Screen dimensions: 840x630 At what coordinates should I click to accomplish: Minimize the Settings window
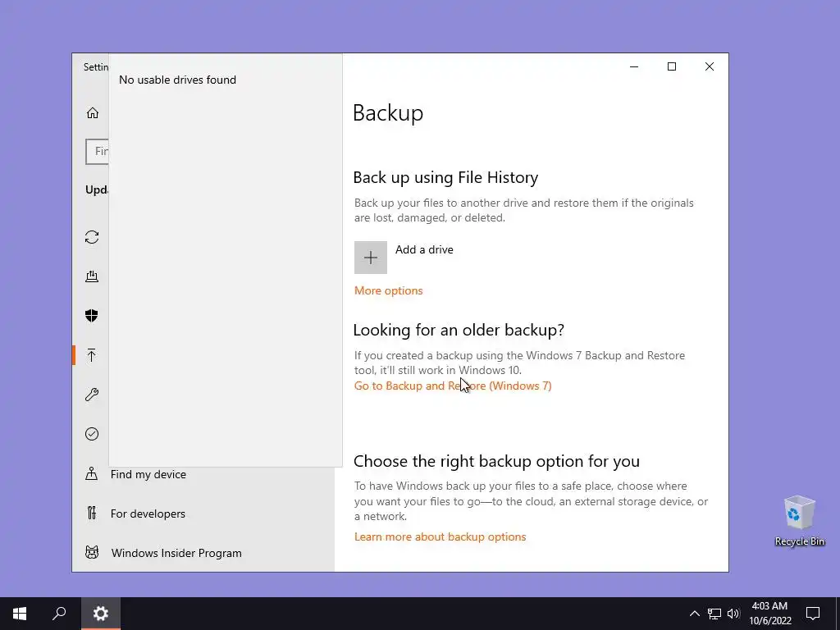(x=634, y=66)
